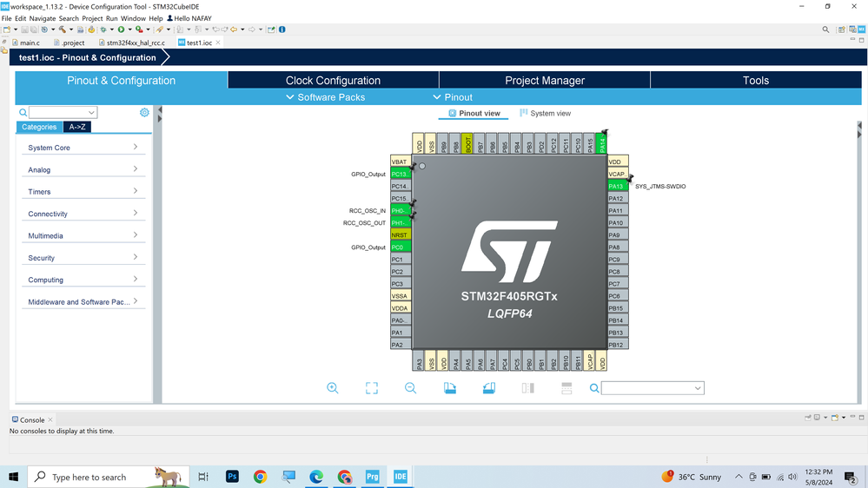Open the stm32f4xx_hal_rcc.c editor tab
868x488 pixels.
coord(132,43)
